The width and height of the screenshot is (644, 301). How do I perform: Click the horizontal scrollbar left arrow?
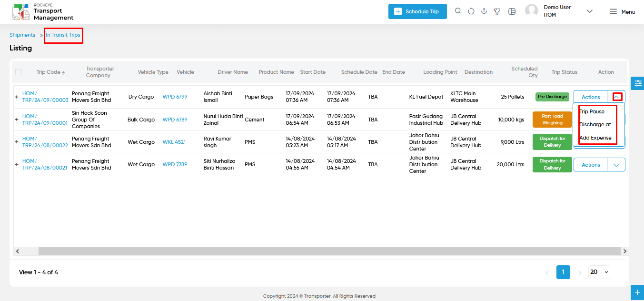(x=18, y=251)
